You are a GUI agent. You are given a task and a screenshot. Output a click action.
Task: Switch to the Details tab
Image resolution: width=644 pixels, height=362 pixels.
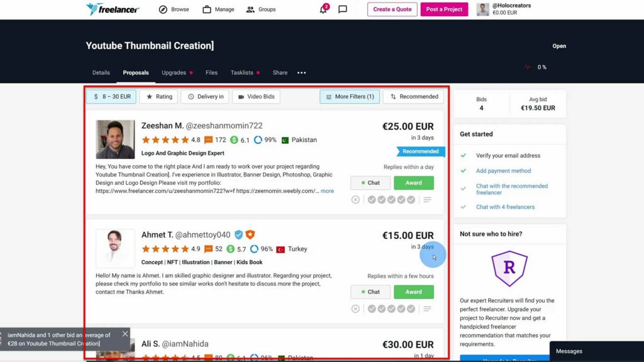tap(101, 73)
